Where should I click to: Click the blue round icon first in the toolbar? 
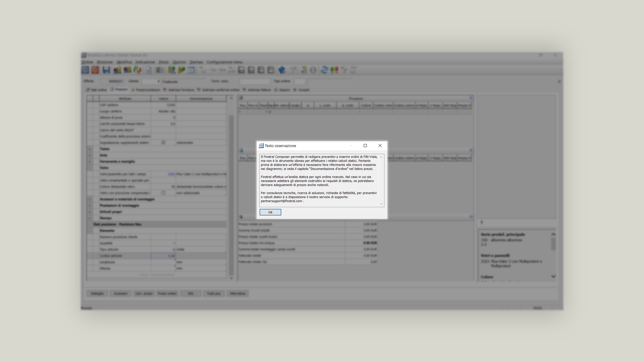click(85, 70)
